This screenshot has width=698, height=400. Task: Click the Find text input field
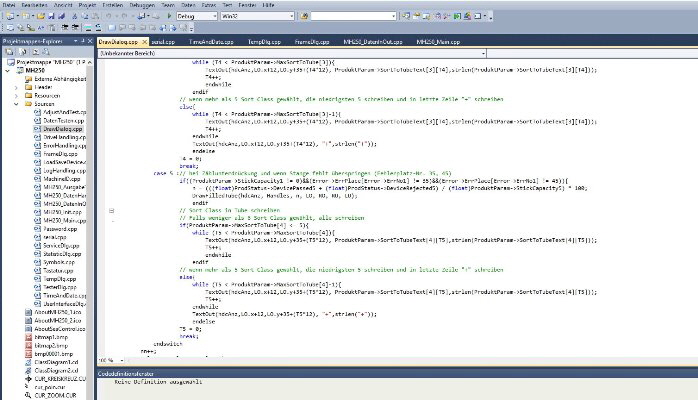pos(351,16)
